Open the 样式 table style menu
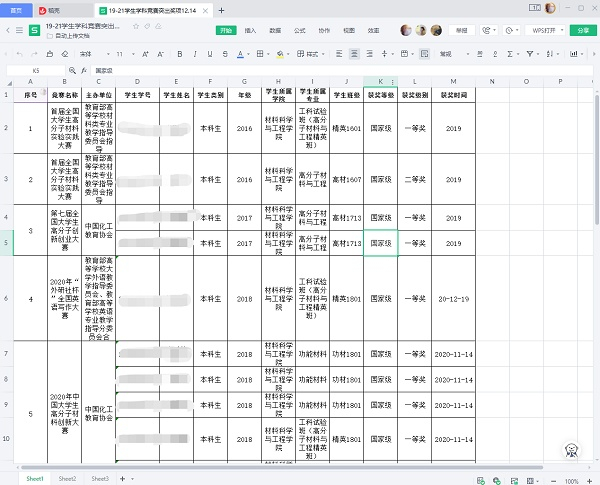Screen dimensions: 600x485 point(311,54)
